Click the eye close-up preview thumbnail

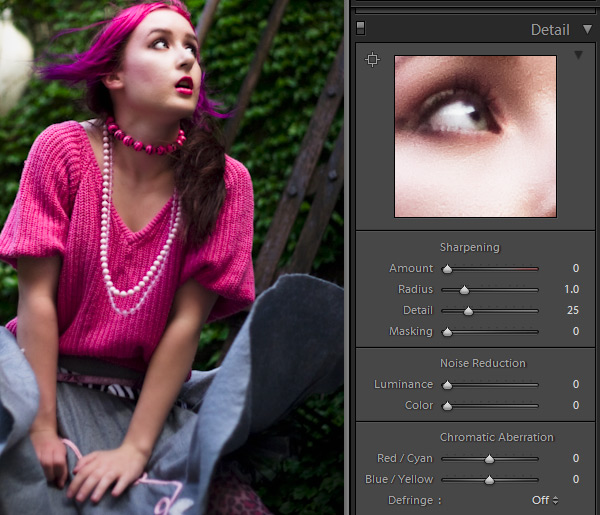pos(475,137)
